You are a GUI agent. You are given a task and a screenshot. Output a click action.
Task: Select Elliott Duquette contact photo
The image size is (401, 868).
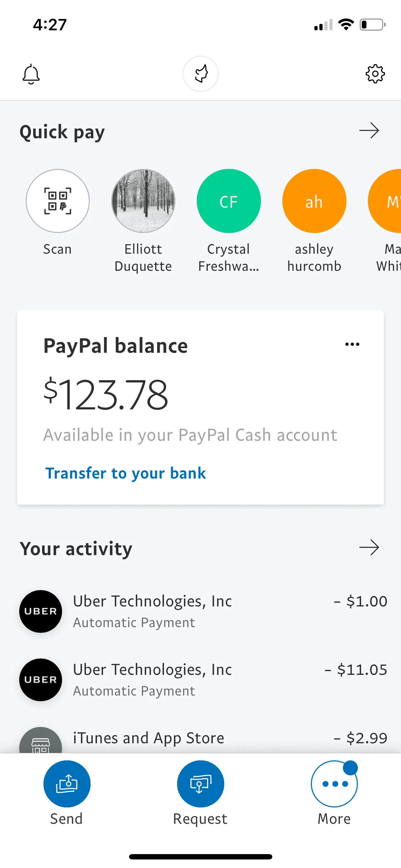[x=143, y=201]
